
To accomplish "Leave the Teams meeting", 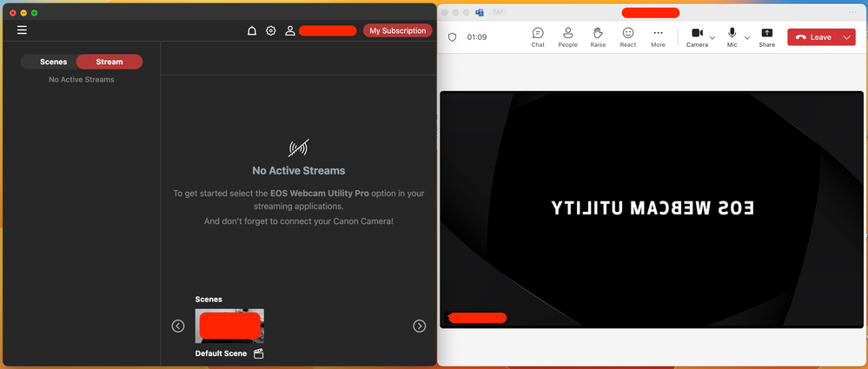I will 812,37.
